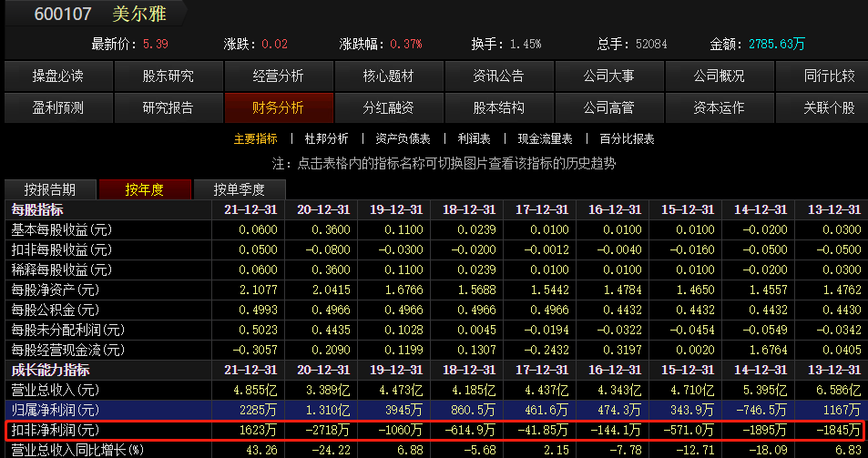Click 每股经营现金流 value 1.6764
The height and width of the screenshot is (458, 868).
pyautogui.click(x=769, y=351)
